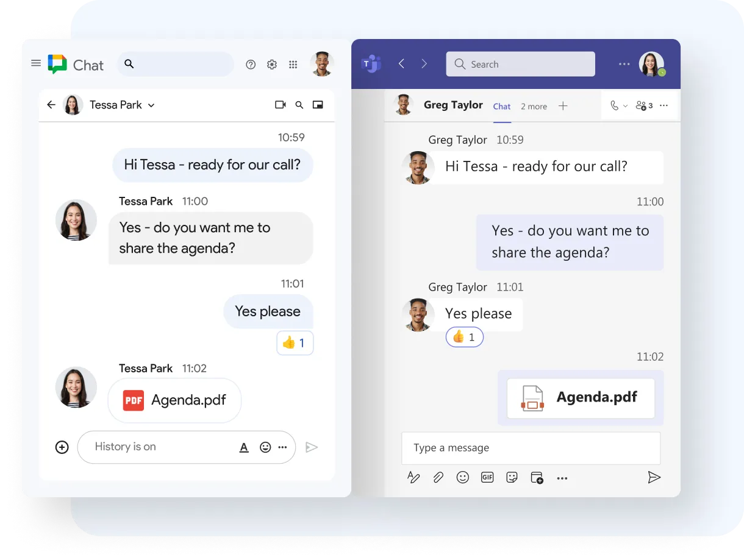Click the Google Chat logo
744x560 pixels.
pyautogui.click(x=57, y=64)
